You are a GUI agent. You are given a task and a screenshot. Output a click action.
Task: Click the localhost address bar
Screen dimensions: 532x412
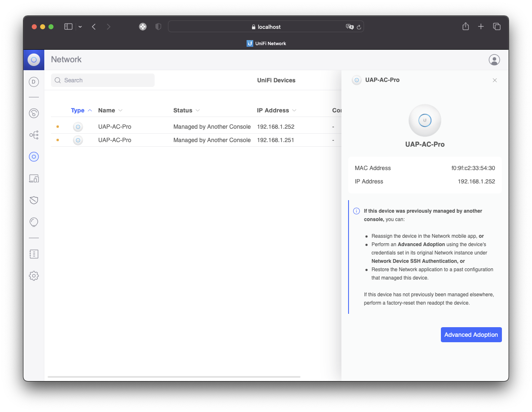pos(266,27)
